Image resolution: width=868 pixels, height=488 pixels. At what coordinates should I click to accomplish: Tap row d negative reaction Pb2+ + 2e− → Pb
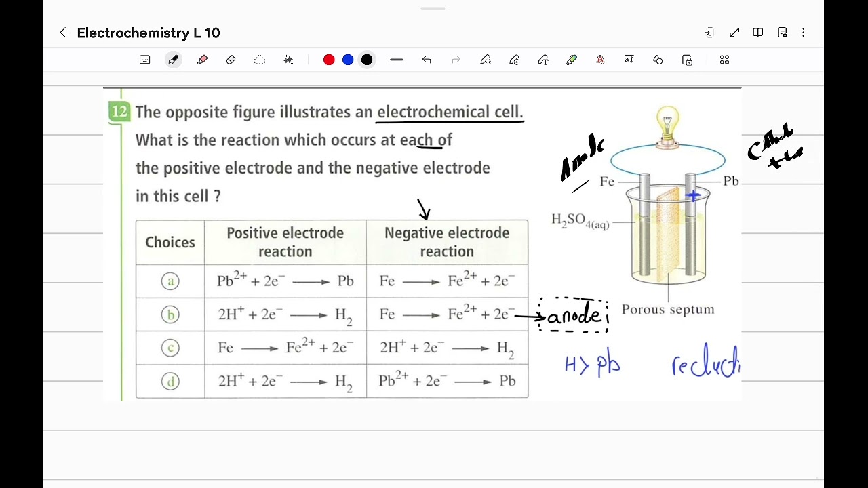[448, 381]
